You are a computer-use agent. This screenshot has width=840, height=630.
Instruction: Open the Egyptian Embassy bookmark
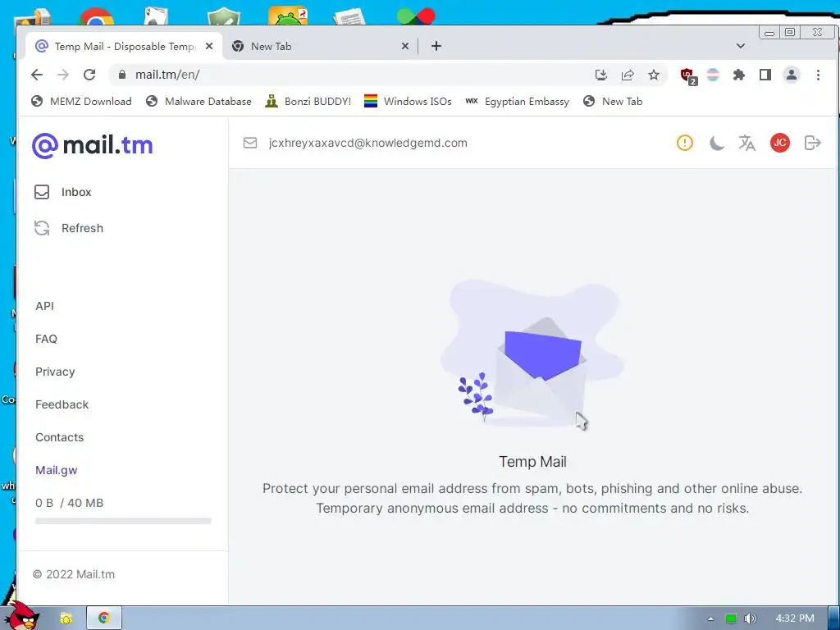pos(517,101)
